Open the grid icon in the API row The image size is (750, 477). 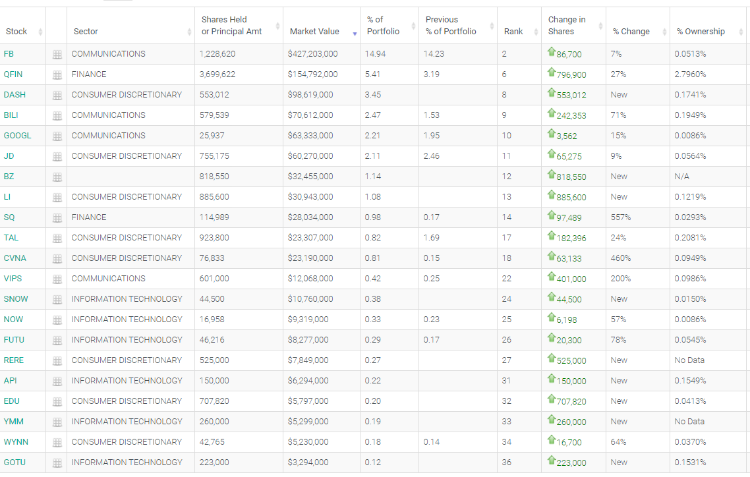(57, 381)
